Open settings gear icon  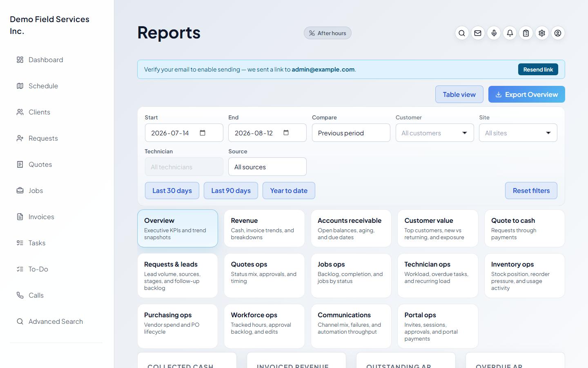(542, 33)
